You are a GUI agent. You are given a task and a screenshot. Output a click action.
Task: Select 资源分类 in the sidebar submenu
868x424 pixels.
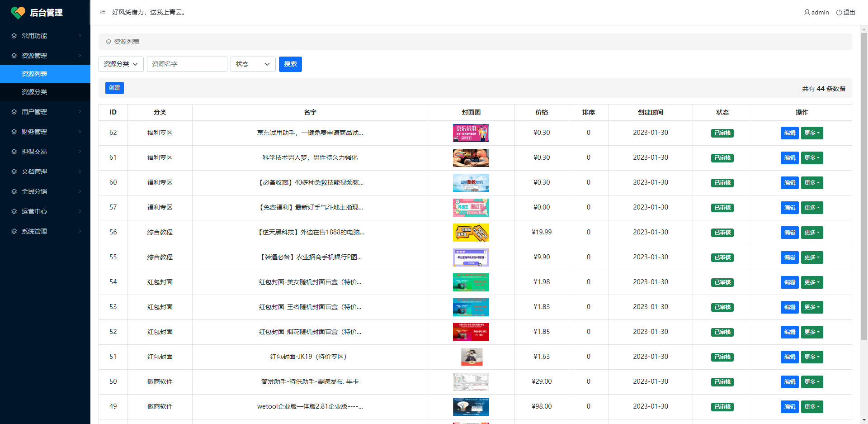tap(34, 92)
